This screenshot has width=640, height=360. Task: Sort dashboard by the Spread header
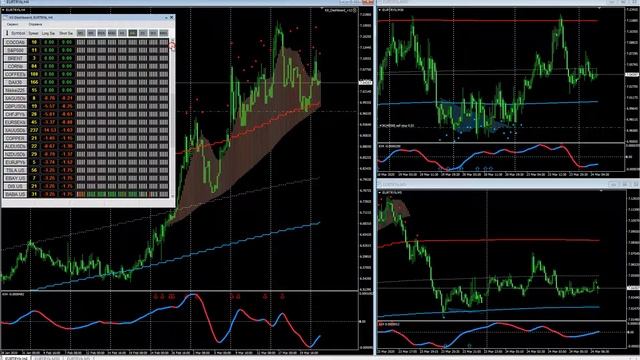click(33, 33)
